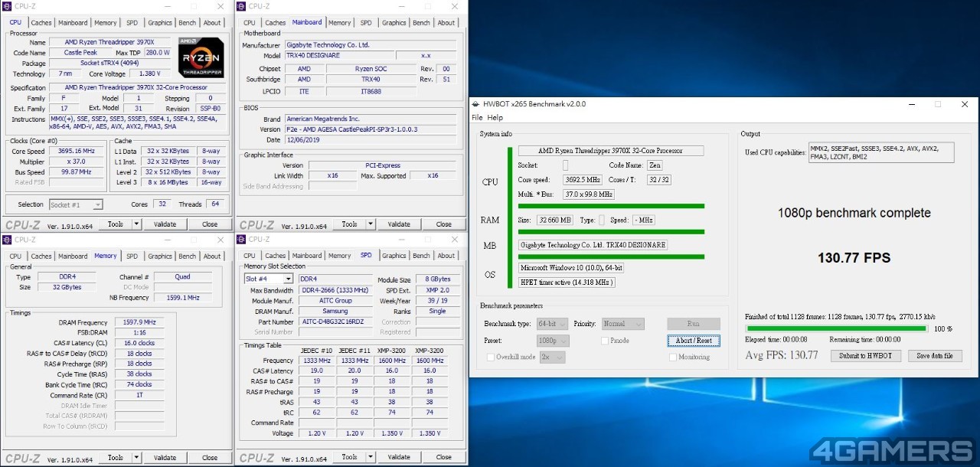This screenshot has width=980, height=467.
Task: Click the DRAM Frequency 1597.9 MHz value
Action: pyautogui.click(x=139, y=322)
